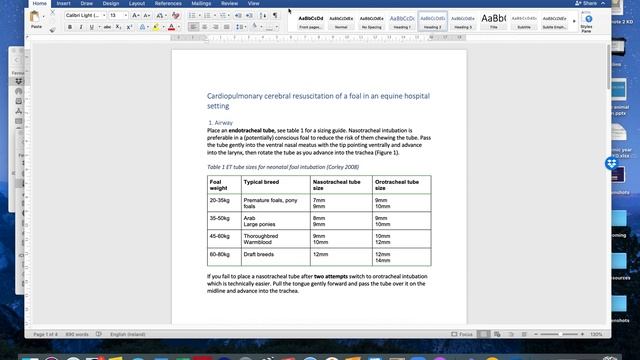Increase font size with the large A button

136,16
